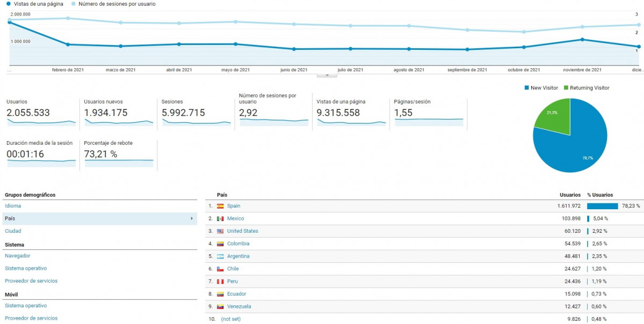Screen dimensions: 644x324
Task: Expand the chart collapse arrow below timeline
Action: tap(327, 75)
